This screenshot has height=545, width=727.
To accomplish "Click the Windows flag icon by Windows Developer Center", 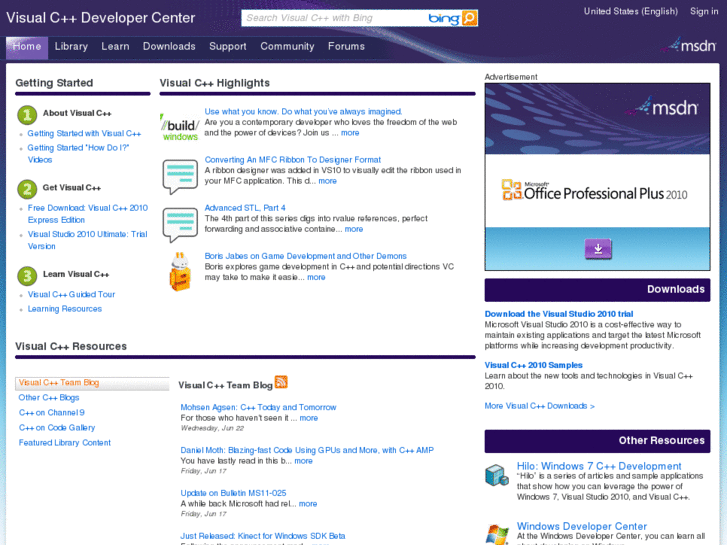I will tap(497, 534).
